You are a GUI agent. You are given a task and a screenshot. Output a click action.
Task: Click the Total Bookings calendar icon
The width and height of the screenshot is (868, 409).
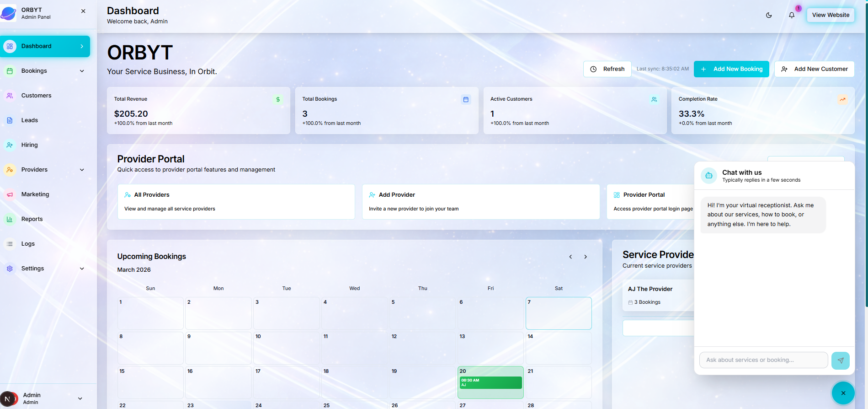click(x=466, y=99)
